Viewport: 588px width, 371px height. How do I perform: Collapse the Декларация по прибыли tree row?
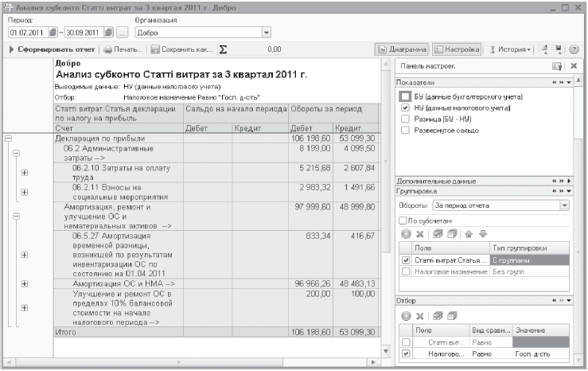9,137
